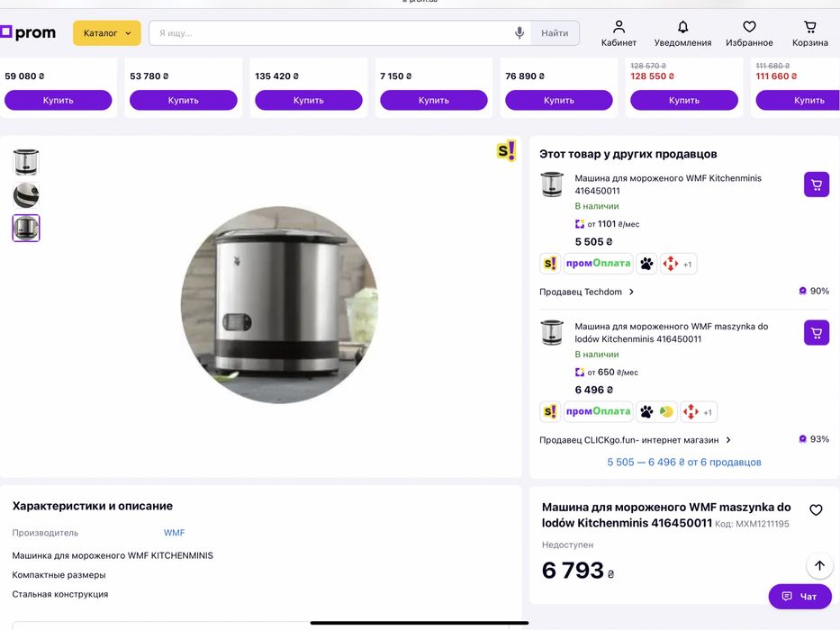This screenshot has width=840, height=630.
Task: Open the Каталог dropdown menu
Action: click(x=106, y=32)
